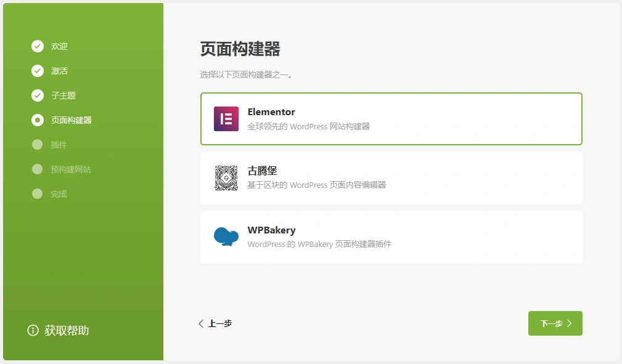
Task: Click the checkmark icon next to 欢迎
Action: [38, 46]
